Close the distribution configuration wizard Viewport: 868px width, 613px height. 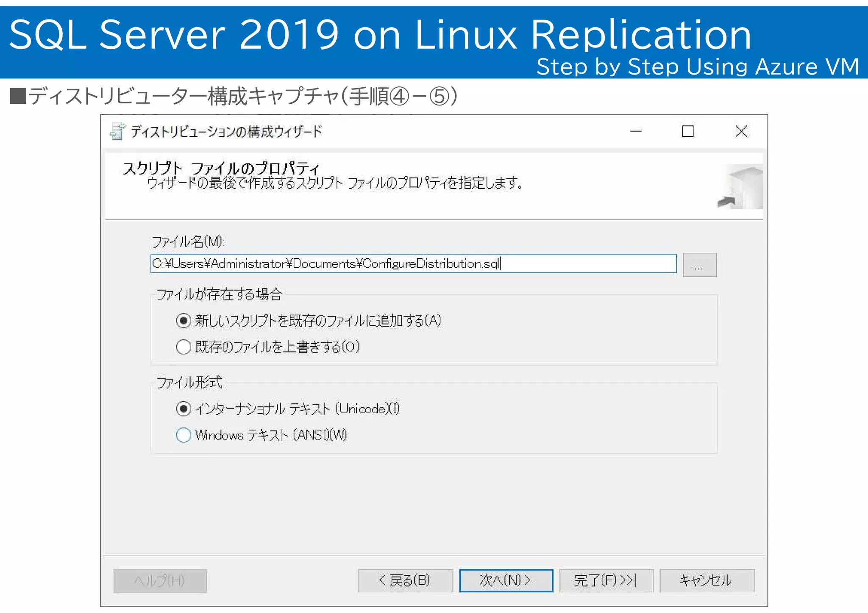[x=741, y=131]
